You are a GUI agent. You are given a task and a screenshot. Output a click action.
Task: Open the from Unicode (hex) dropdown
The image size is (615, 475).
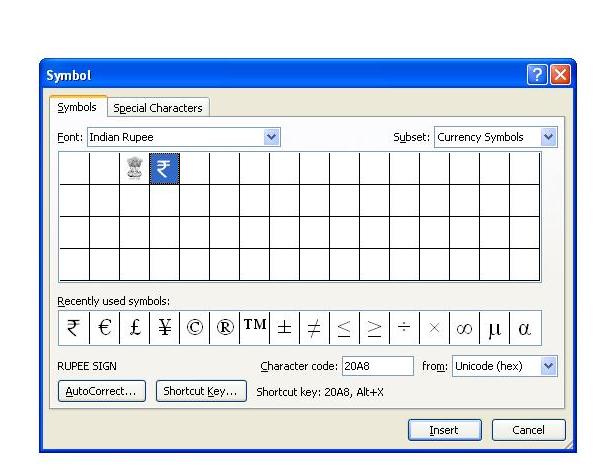[x=548, y=366]
